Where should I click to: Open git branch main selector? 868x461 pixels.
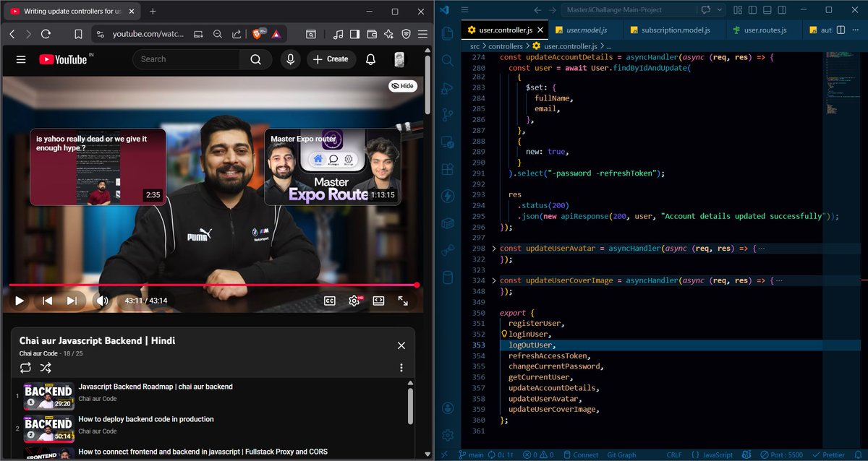pyautogui.click(x=470, y=455)
